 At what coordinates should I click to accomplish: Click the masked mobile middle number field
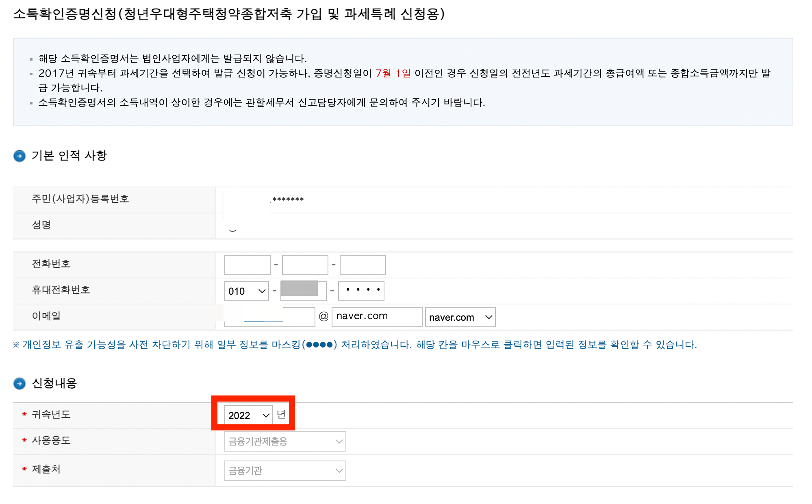[x=303, y=291]
